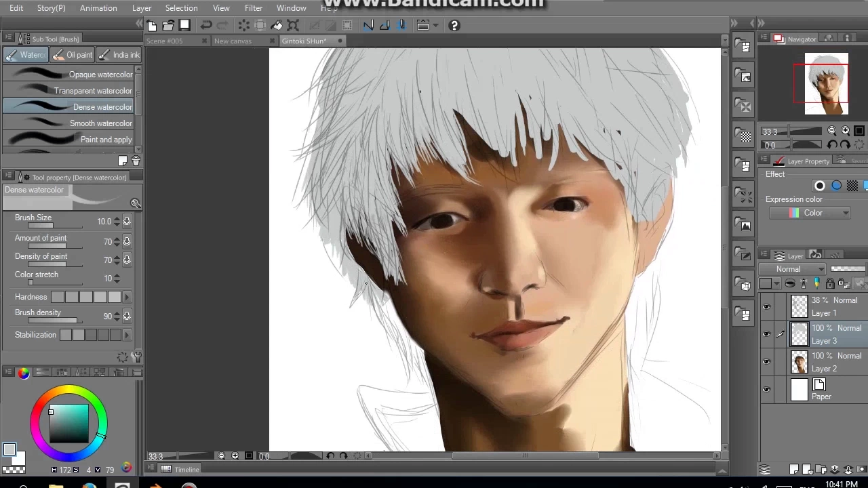The width and height of the screenshot is (868, 488).
Task: Create a new raster layer from the layer panel bottom
Action: pos(794,469)
